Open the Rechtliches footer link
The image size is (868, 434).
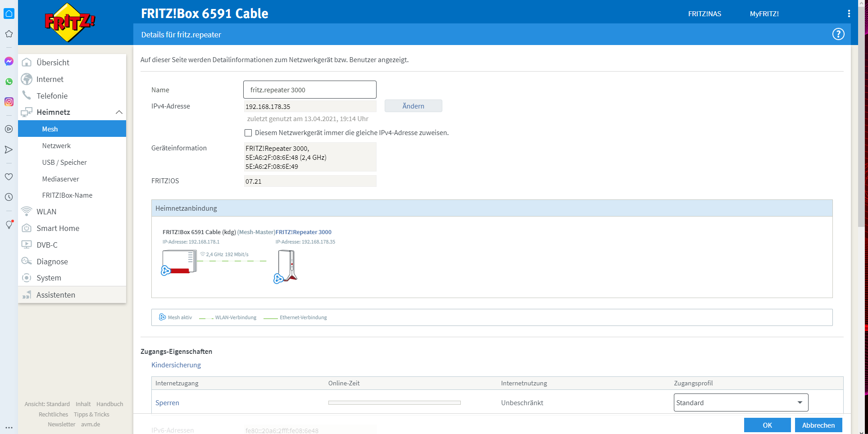[53, 414]
